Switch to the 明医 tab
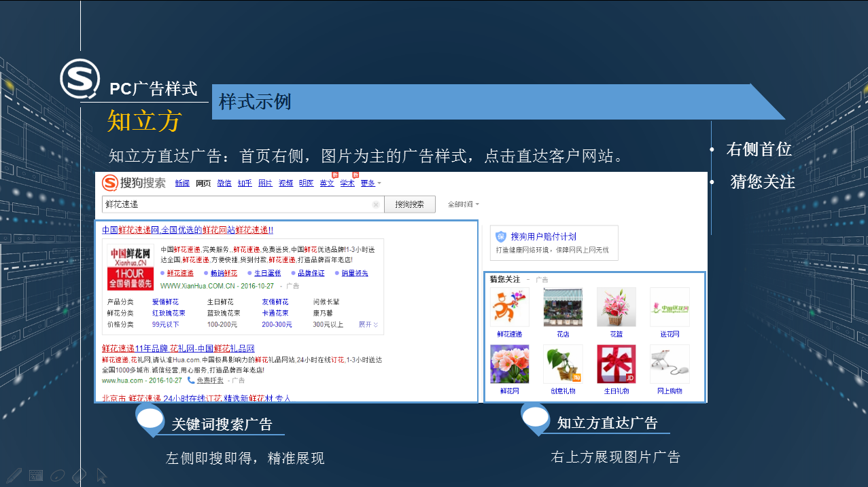Viewport: 868px width, 487px height. click(x=307, y=183)
